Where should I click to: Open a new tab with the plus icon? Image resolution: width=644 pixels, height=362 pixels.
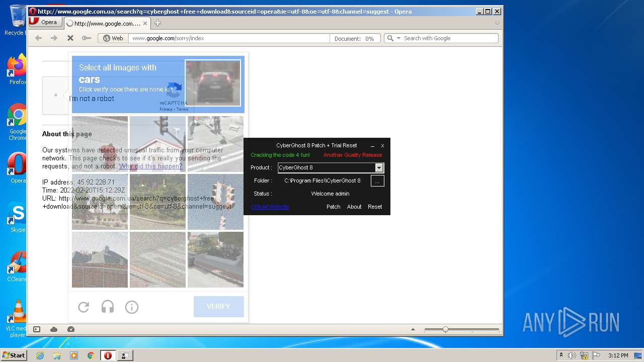[157, 23]
